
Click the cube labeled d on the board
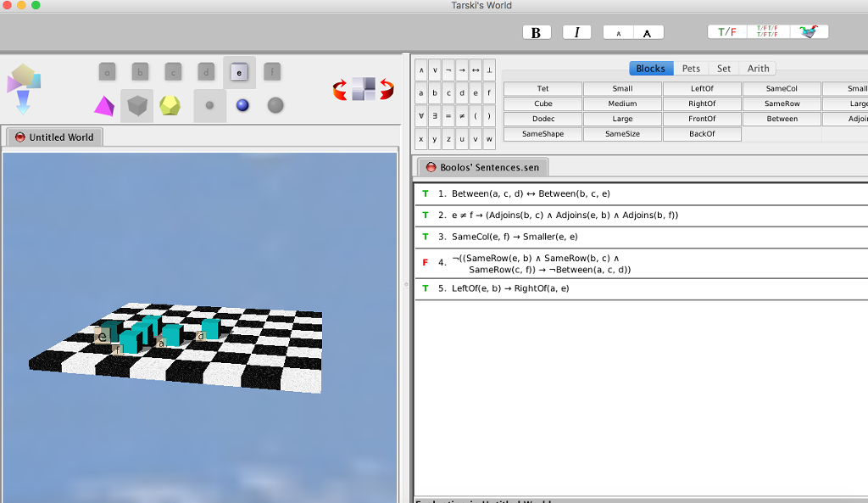210,329
